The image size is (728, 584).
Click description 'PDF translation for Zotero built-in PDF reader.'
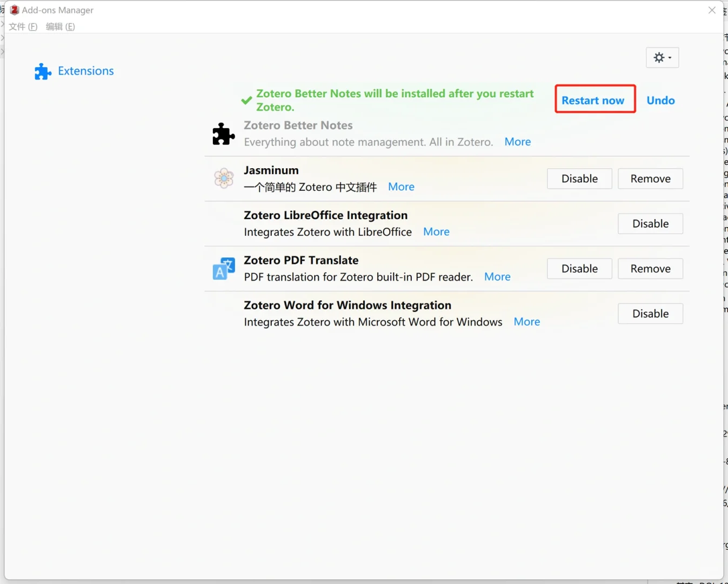click(358, 277)
